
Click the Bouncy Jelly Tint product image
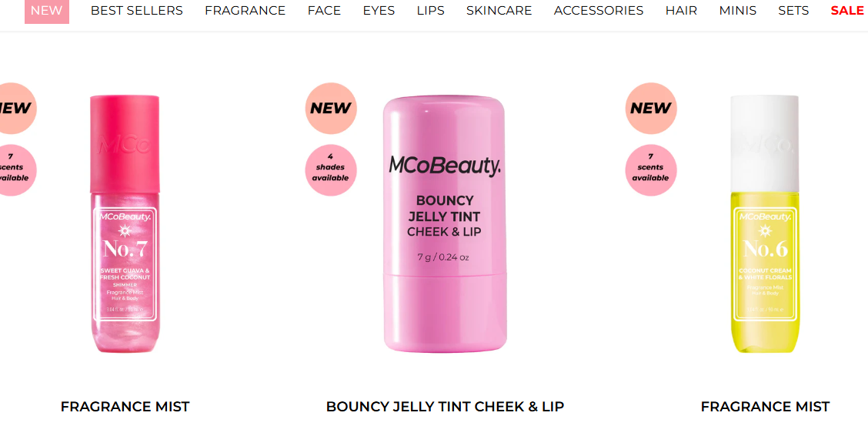pyautogui.click(x=445, y=224)
